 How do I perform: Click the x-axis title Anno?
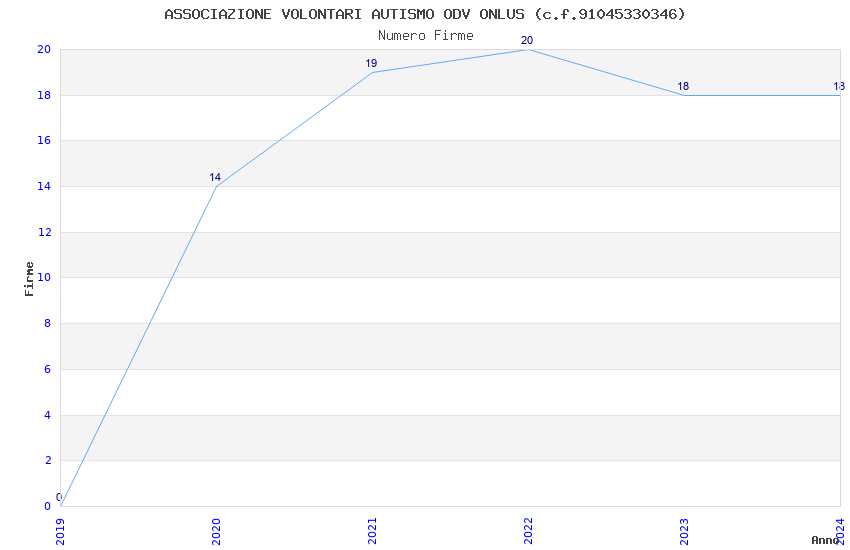pyautogui.click(x=825, y=540)
